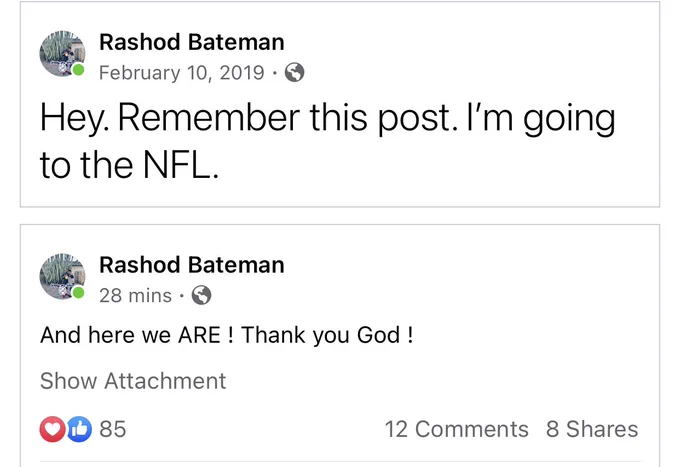Screen dimensions: 680x467
Task: Click the green online dot on the lower avatar
Action: 78,293
